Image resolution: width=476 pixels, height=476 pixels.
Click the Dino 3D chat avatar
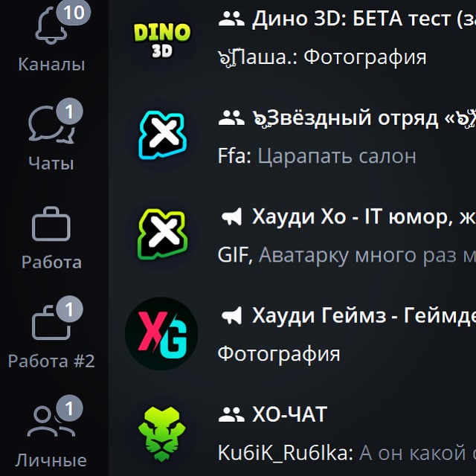coord(162,40)
